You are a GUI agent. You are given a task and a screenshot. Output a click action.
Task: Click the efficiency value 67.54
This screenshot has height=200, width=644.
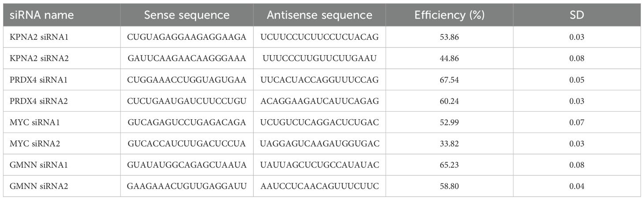pos(449,79)
